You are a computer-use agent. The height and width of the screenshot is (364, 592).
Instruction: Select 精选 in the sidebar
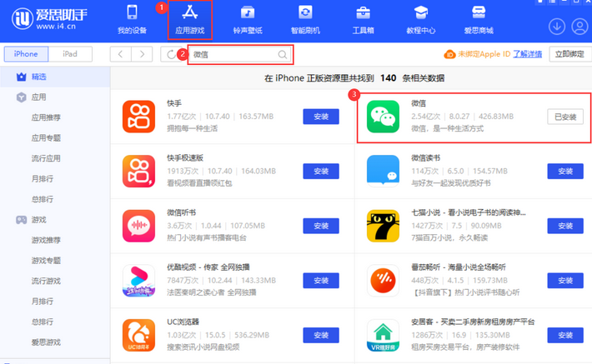click(x=55, y=77)
